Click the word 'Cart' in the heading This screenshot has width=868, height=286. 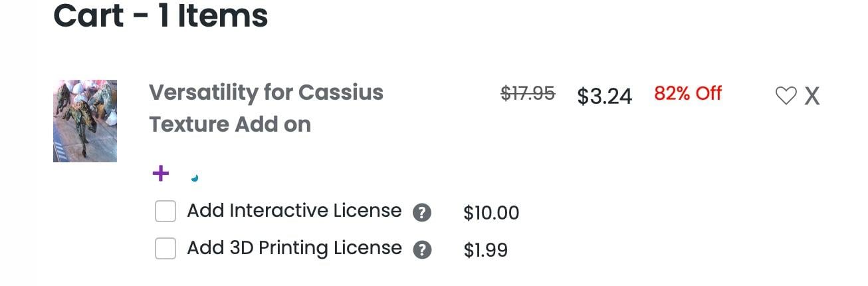click(88, 15)
